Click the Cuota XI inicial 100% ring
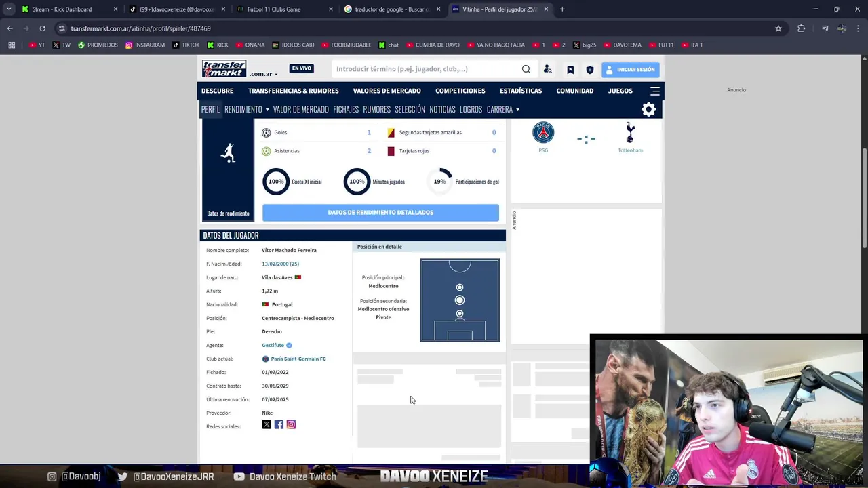 coord(276,182)
